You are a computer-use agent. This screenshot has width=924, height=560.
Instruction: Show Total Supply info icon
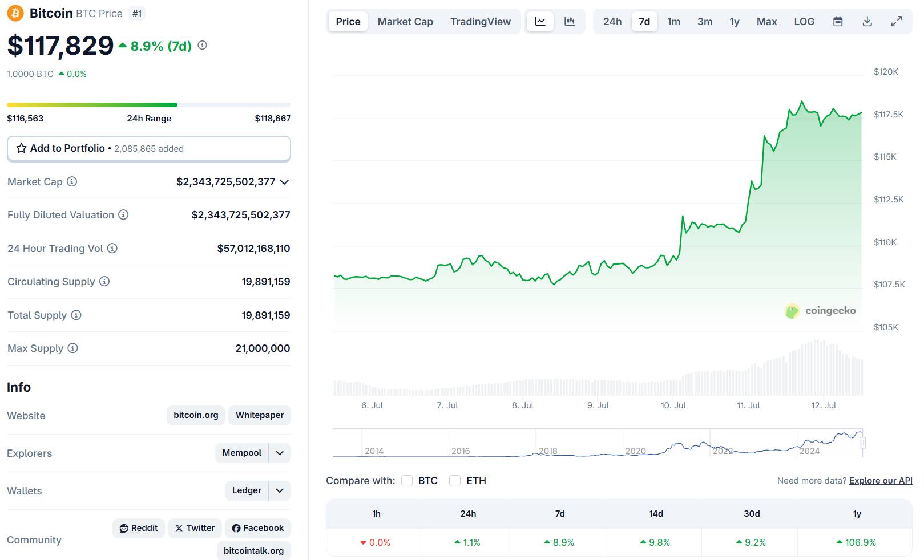point(76,315)
